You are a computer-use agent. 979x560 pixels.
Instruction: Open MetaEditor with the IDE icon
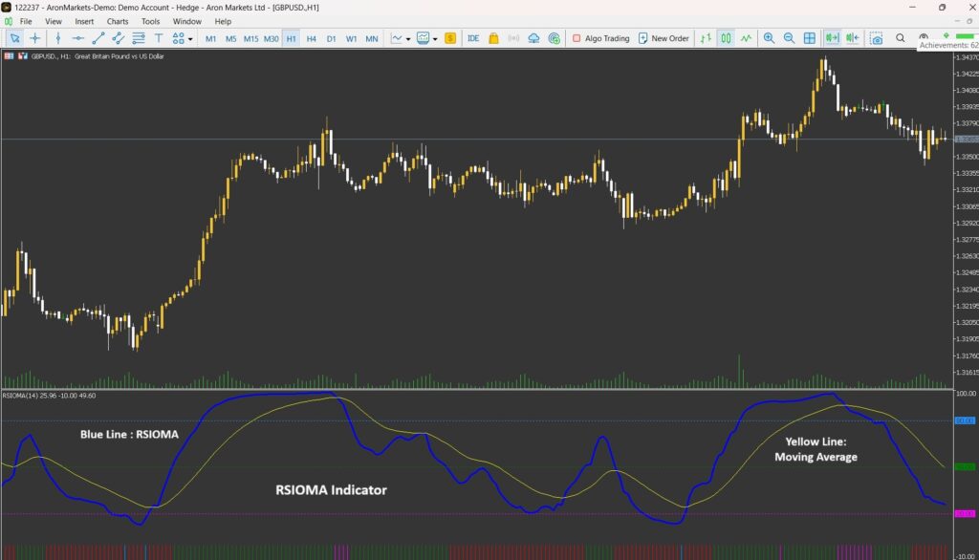[x=473, y=38]
